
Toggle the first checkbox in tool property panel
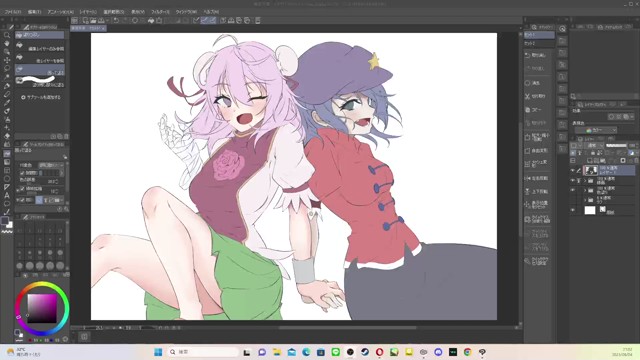22,173
